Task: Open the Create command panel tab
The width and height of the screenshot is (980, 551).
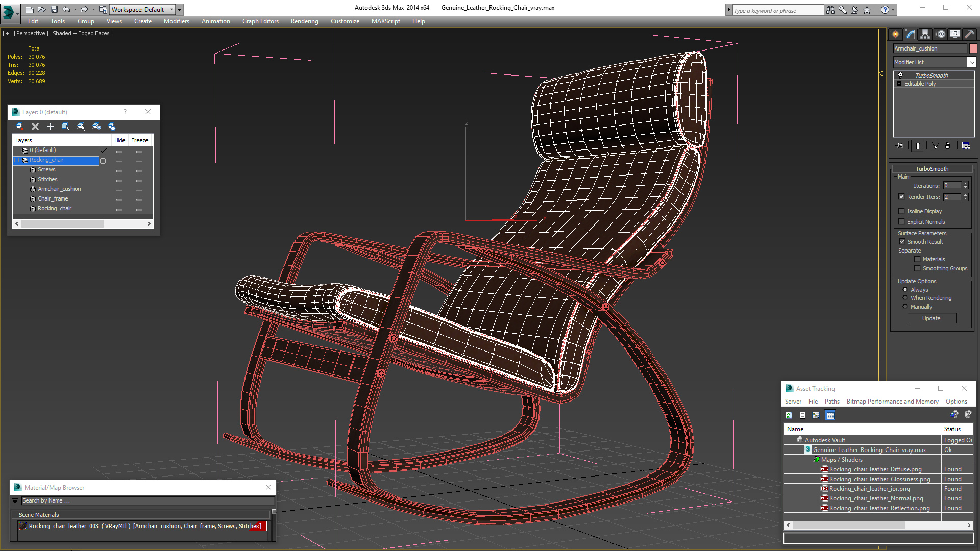Action: pyautogui.click(x=896, y=34)
